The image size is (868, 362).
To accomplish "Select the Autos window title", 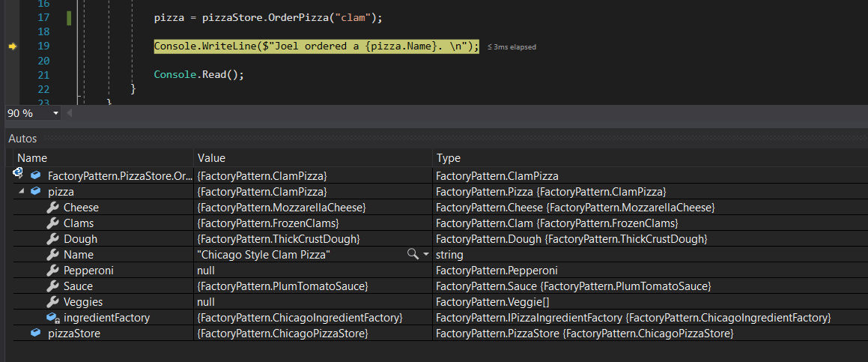I will pos(22,139).
